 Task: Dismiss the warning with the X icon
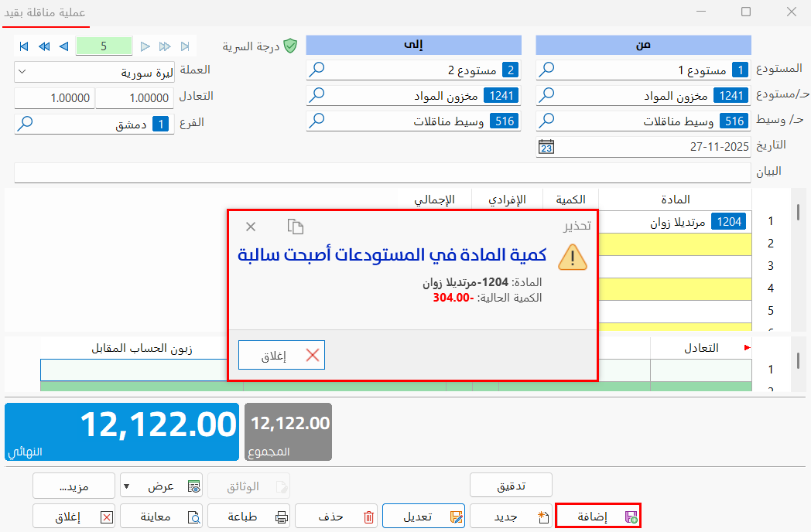coord(251,227)
